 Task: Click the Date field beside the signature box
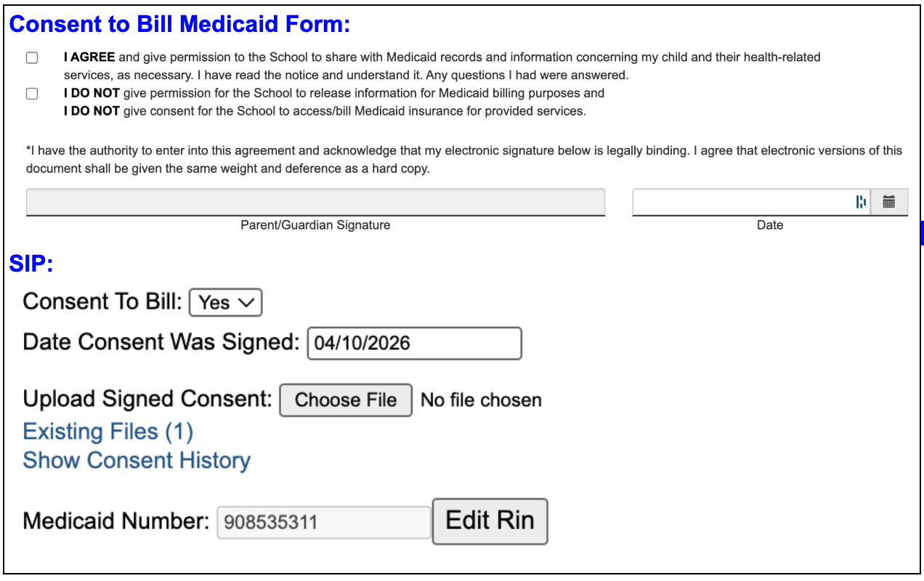(x=741, y=202)
